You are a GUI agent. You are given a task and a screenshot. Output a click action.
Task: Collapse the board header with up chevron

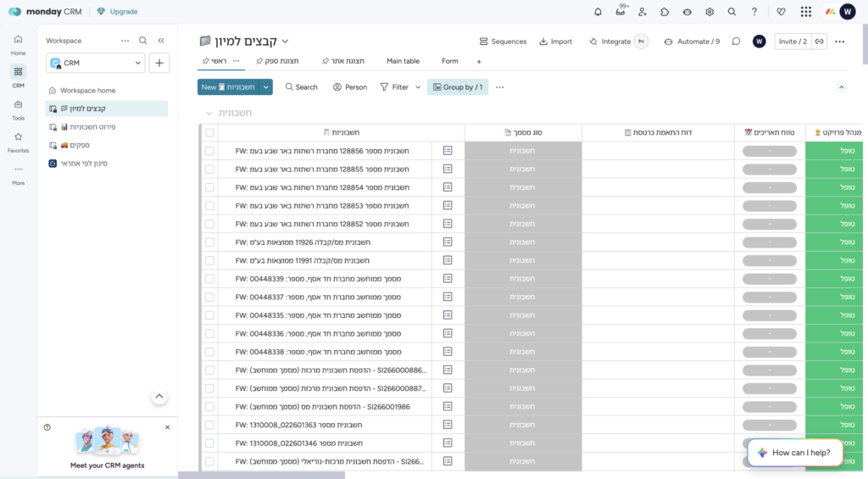842,87
